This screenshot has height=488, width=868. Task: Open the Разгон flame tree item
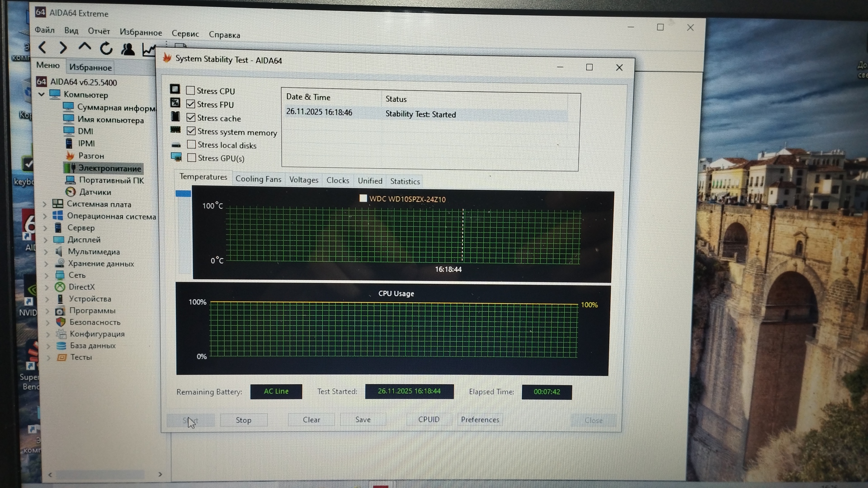[90, 156]
